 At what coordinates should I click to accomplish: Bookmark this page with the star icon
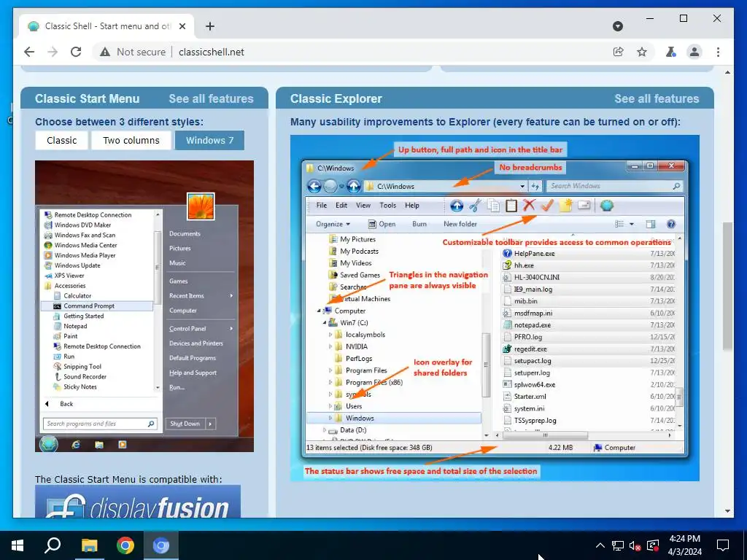point(642,52)
